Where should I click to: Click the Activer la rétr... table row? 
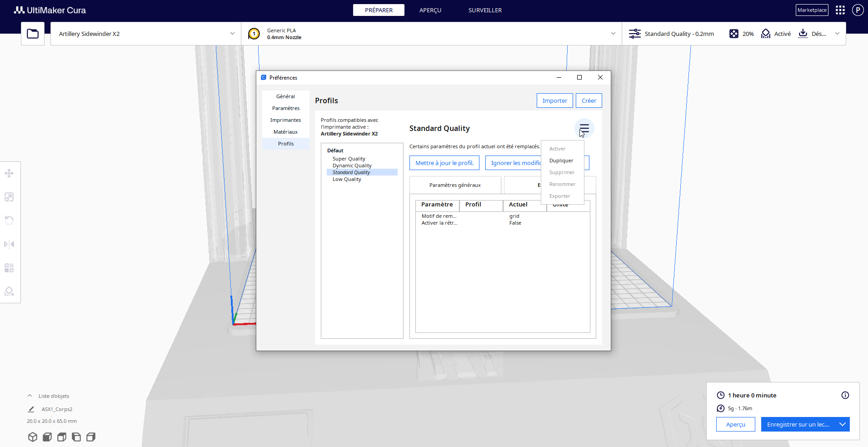coord(503,223)
